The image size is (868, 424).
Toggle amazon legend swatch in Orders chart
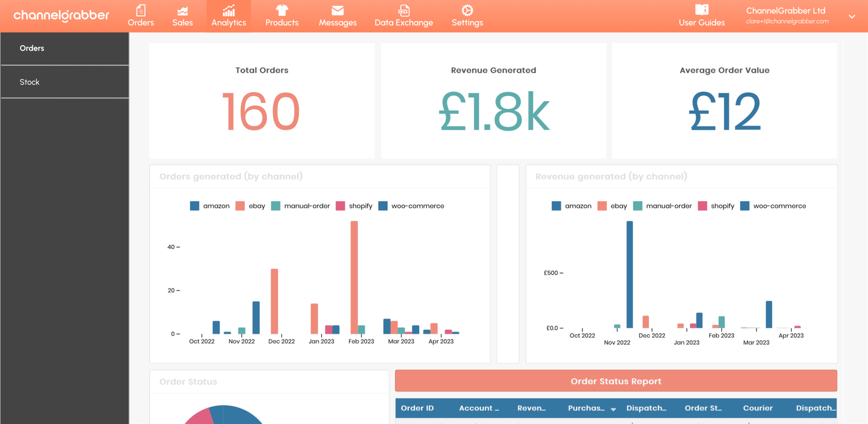coord(195,206)
